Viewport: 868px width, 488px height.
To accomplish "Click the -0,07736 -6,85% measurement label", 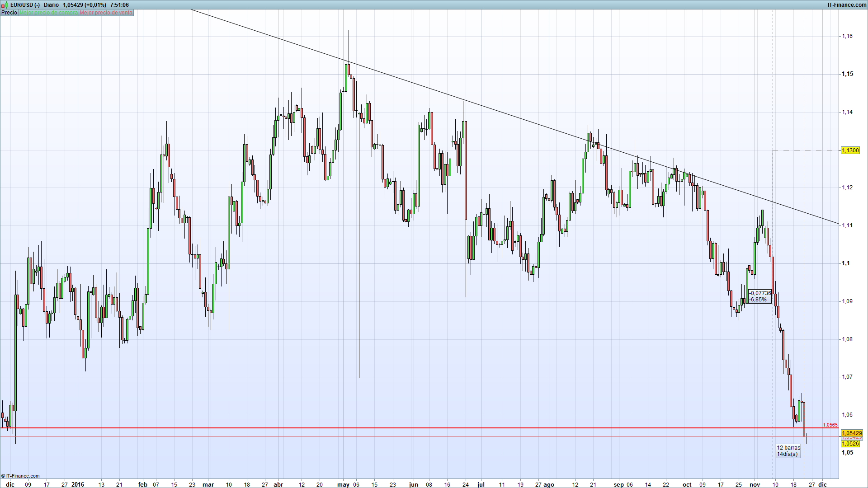I will (760, 296).
